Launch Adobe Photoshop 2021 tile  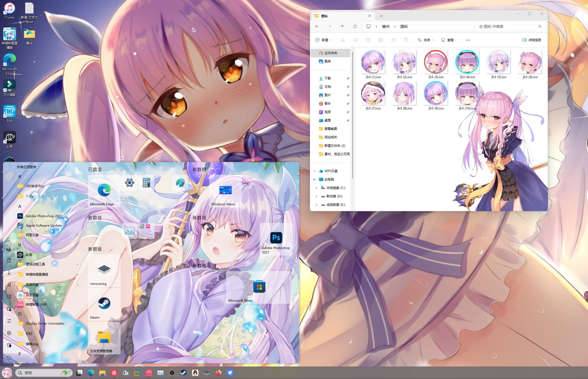[x=276, y=239]
